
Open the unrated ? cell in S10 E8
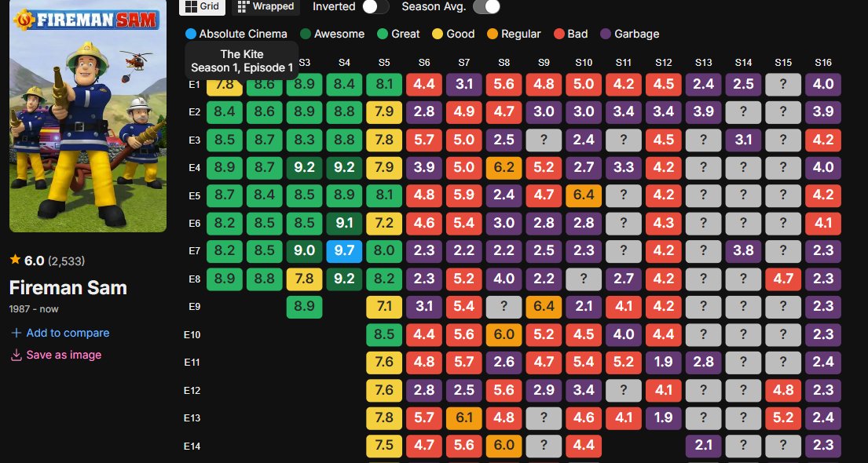pyautogui.click(x=584, y=279)
